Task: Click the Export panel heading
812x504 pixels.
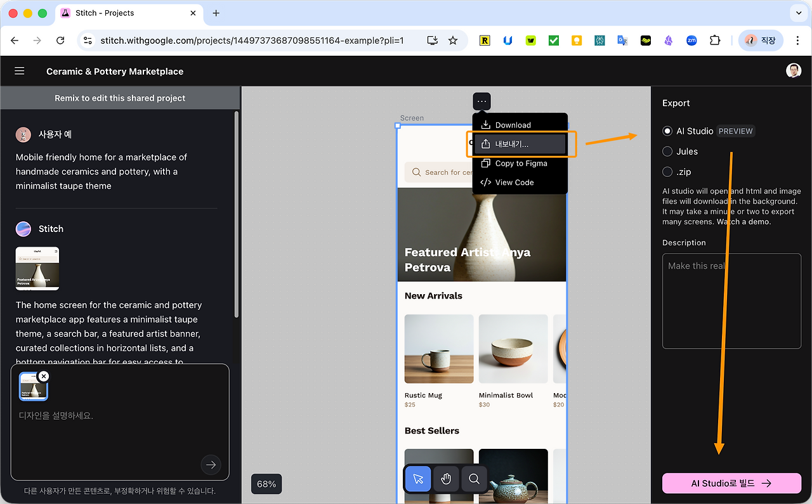Action: pyautogui.click(x=676, y=103)
